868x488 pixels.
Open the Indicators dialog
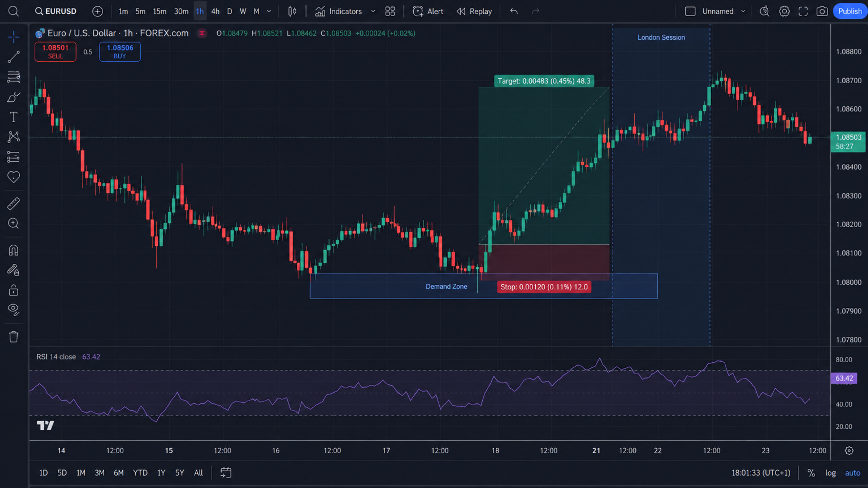pyautogui.click(x=338, y=11)
